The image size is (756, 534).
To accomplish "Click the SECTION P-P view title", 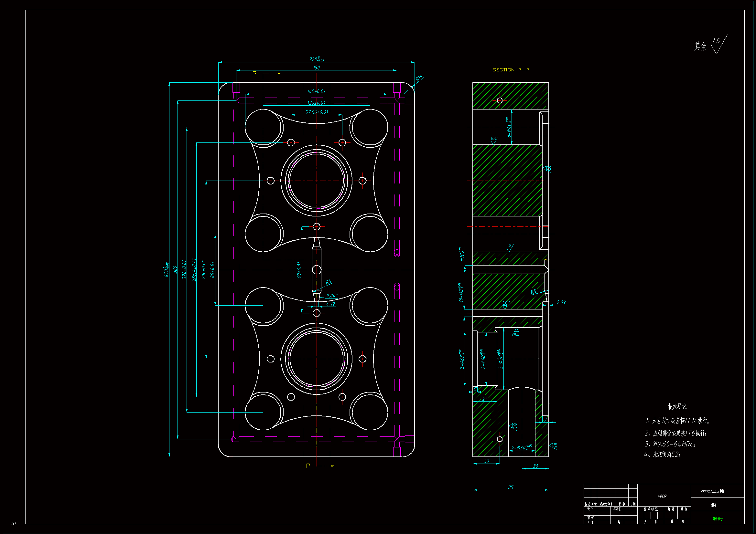I will 511,70.
